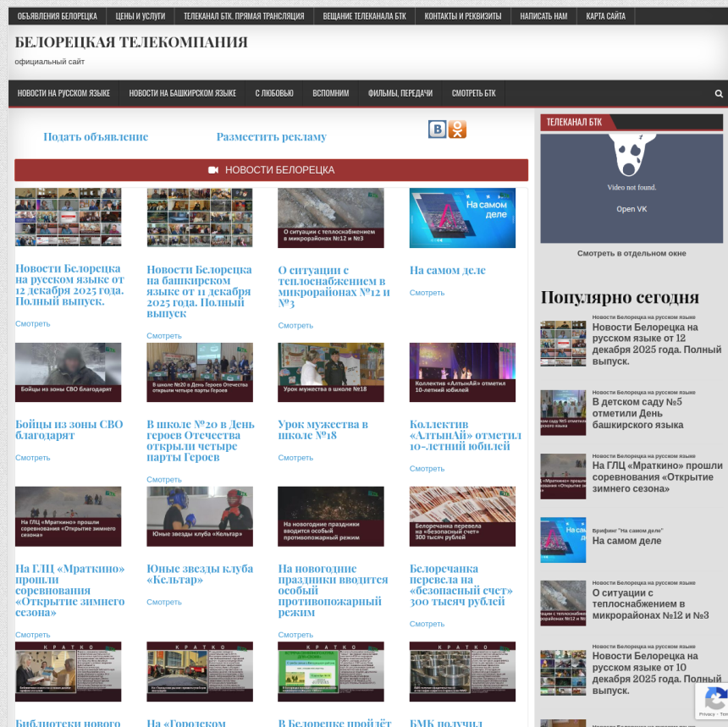Viewport: 728px width, 727px height.
Task: Open Телеканал БТК. Прямая трансляция menu
Action: [x=244, y=16]
